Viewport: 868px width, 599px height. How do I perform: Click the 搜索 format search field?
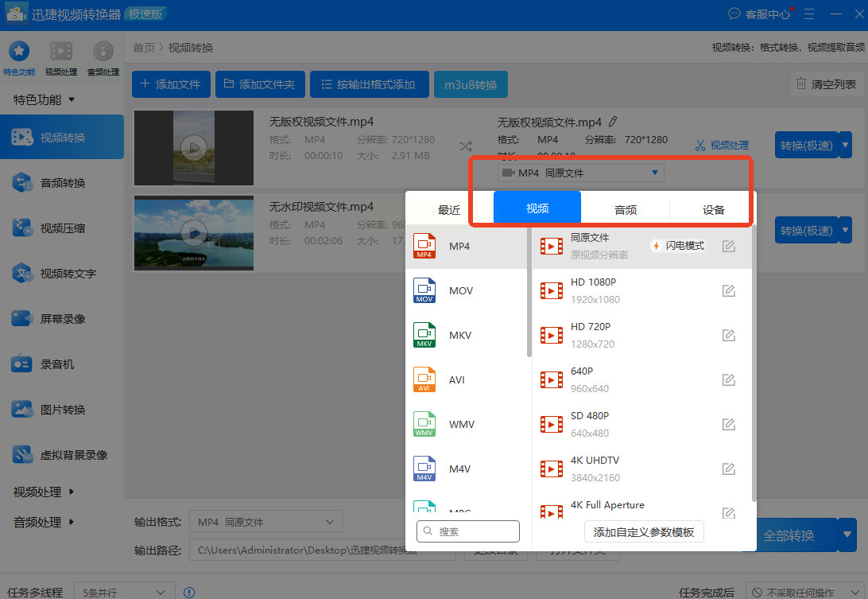[x=468, y=531]
